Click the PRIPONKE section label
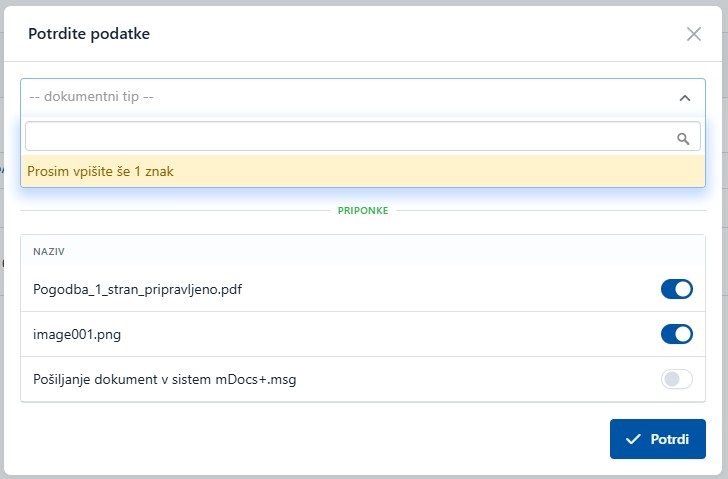 pos(363,211)
